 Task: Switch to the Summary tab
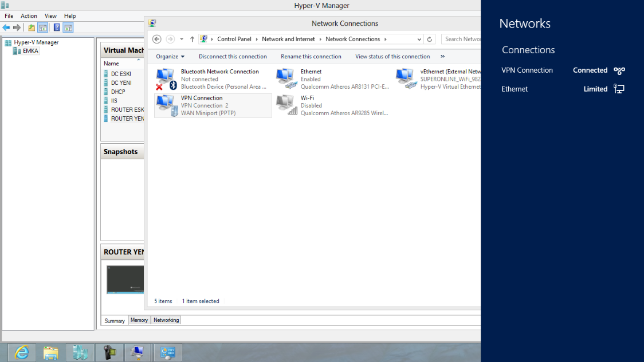coord(114,321)
